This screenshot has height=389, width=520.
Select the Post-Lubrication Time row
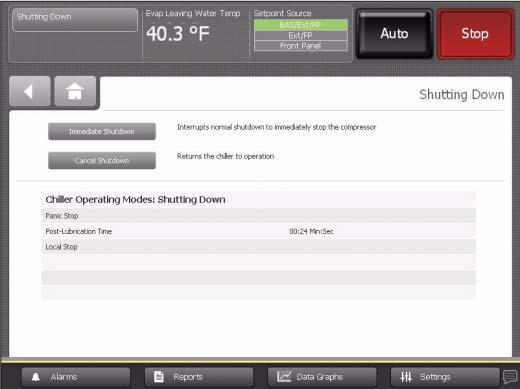[x=259, y=231]
